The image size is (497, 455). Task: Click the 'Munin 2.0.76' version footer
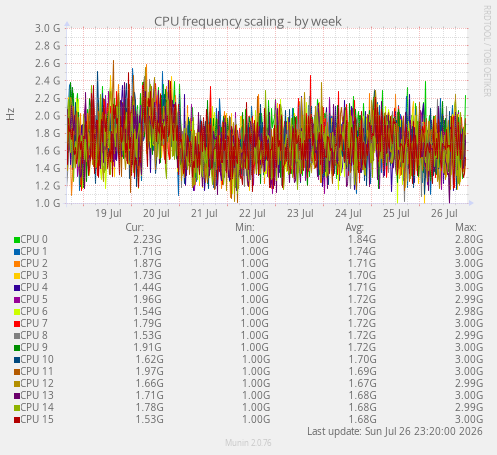click(x=248, y=443)
